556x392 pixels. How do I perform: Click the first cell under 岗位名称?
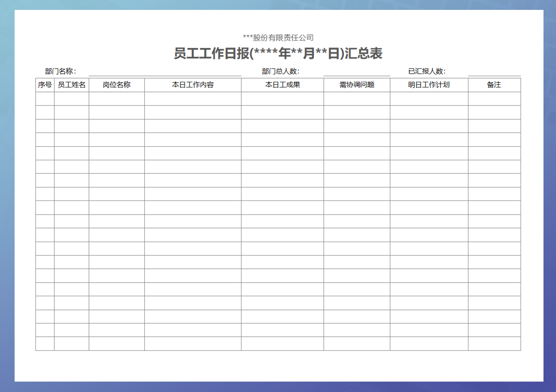[116, 98]
